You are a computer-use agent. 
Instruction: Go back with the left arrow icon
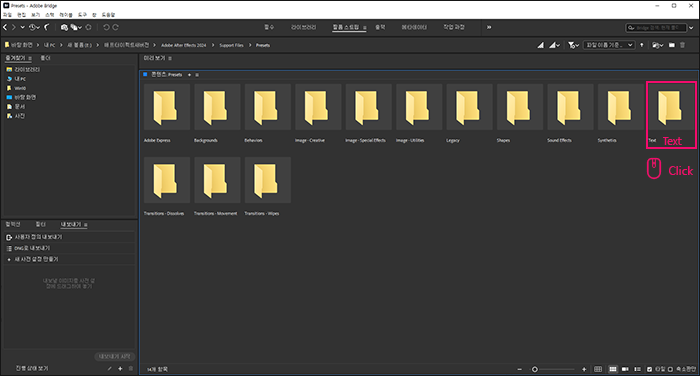tap(5, 27)
